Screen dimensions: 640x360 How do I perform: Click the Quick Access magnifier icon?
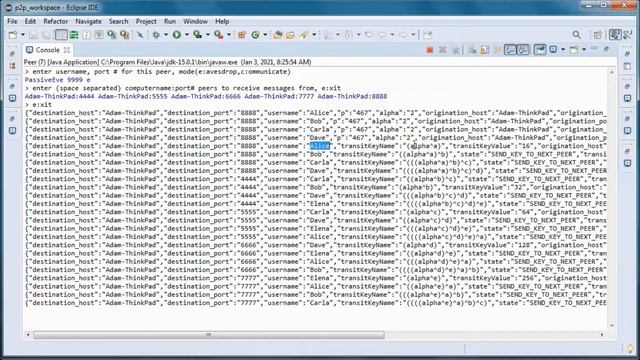click(576, 35)
